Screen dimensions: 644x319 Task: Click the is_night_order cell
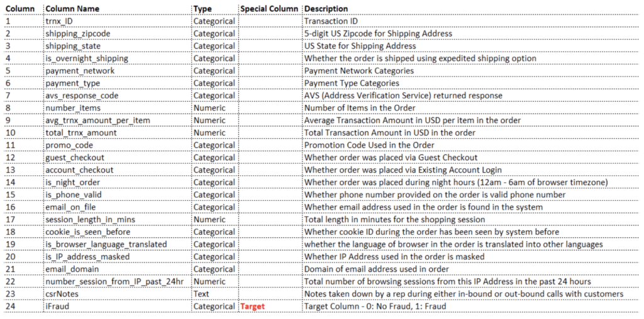[118, 183]
